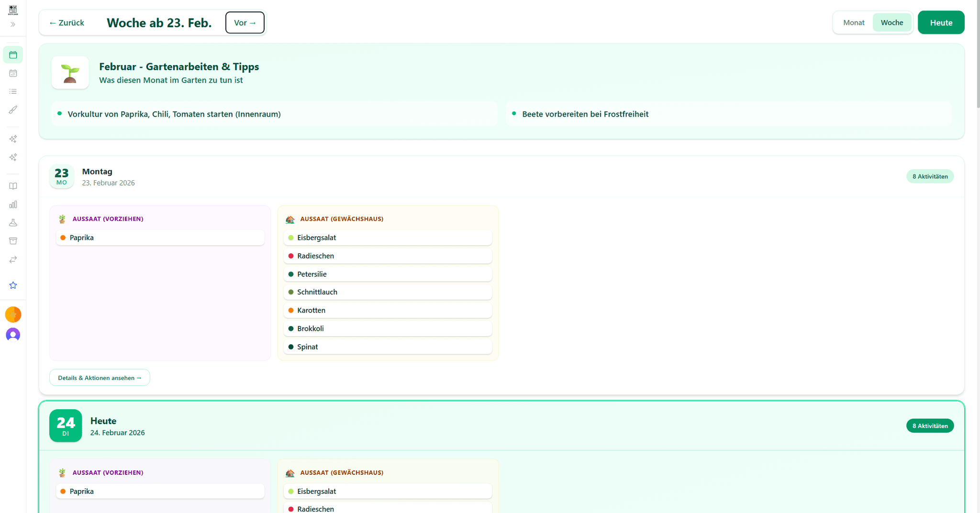The image size is (980, 513).
Task: Click the swap arrows icon in sidebar
Action: 13,260
